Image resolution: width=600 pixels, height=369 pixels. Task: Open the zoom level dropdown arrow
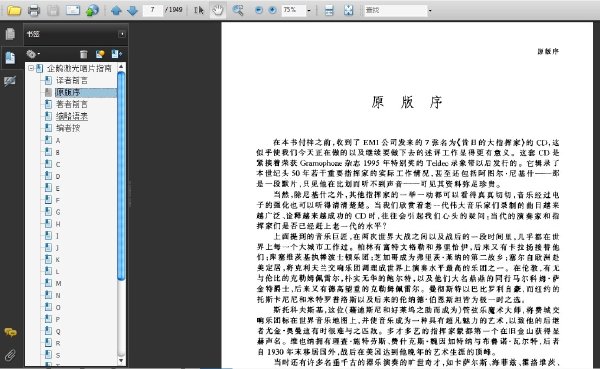[309, 11]
